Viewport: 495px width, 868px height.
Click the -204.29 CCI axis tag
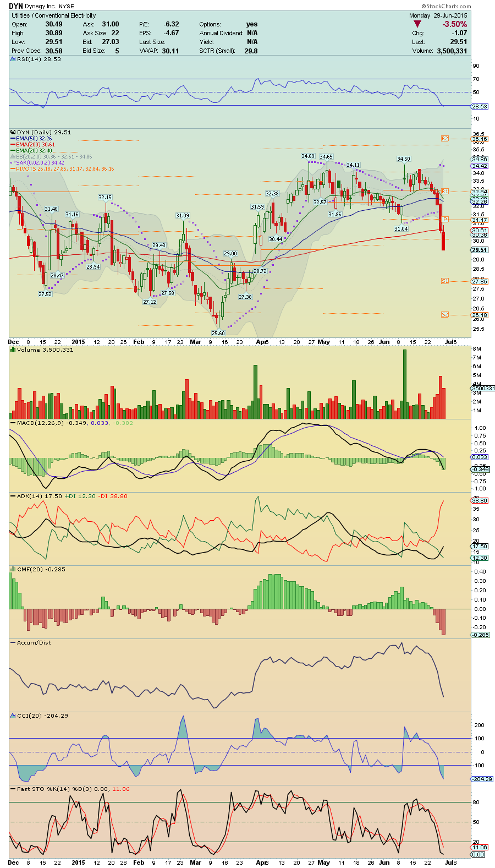[x=482, y=779]
